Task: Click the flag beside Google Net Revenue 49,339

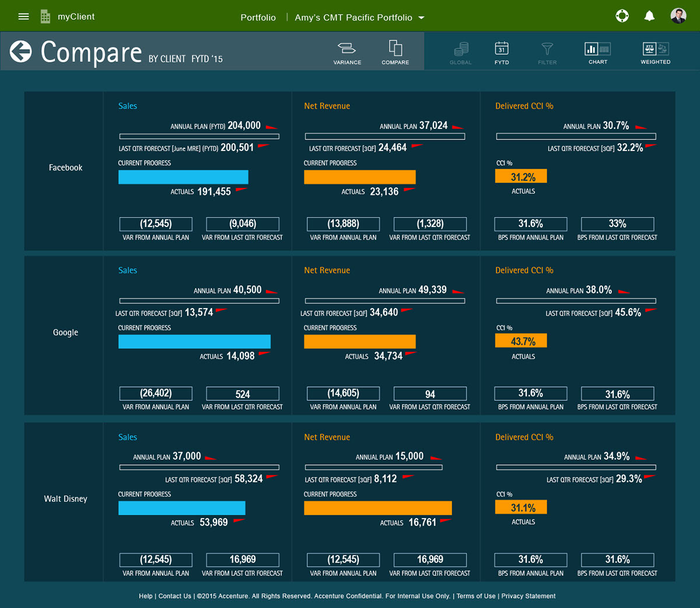Action: (458, 292)
